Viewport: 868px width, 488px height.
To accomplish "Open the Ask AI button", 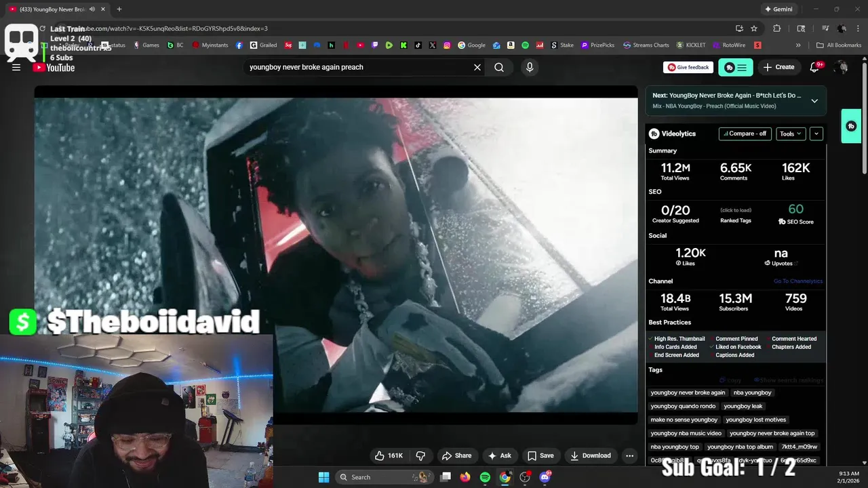I will 499,455.
